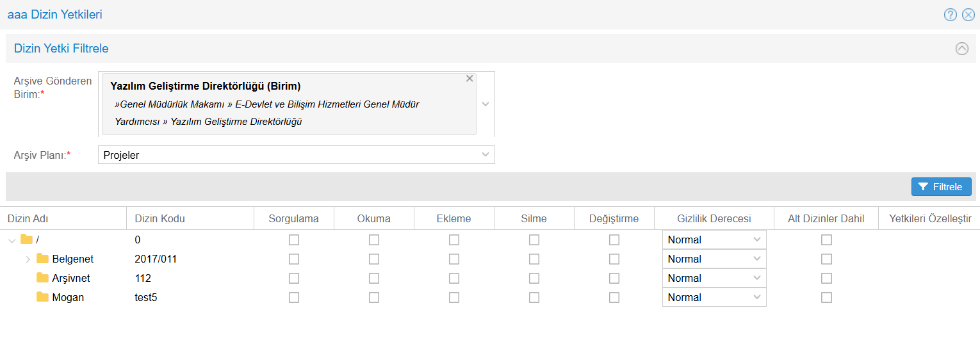Open the Arşiv Planı dropdown
The height and width of the screenshot is (342, 980).
pos(486,154)
